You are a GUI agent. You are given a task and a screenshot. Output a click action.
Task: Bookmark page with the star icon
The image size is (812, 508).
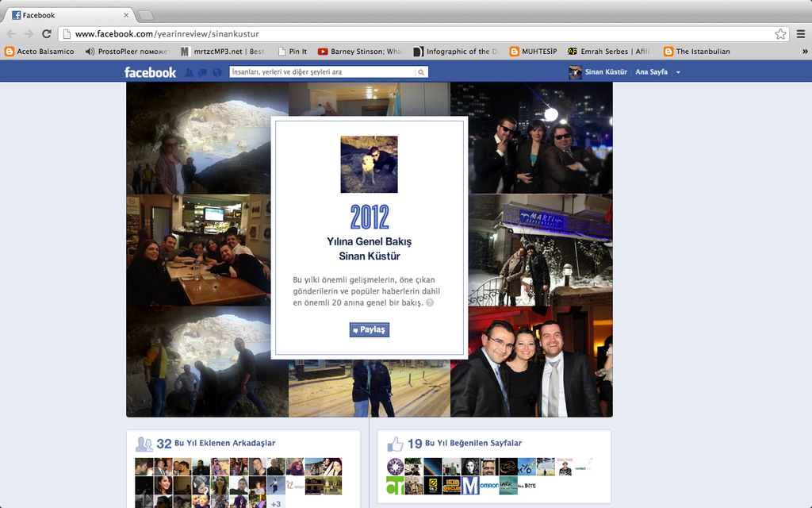pyautogui.click(x=780, y=34)
